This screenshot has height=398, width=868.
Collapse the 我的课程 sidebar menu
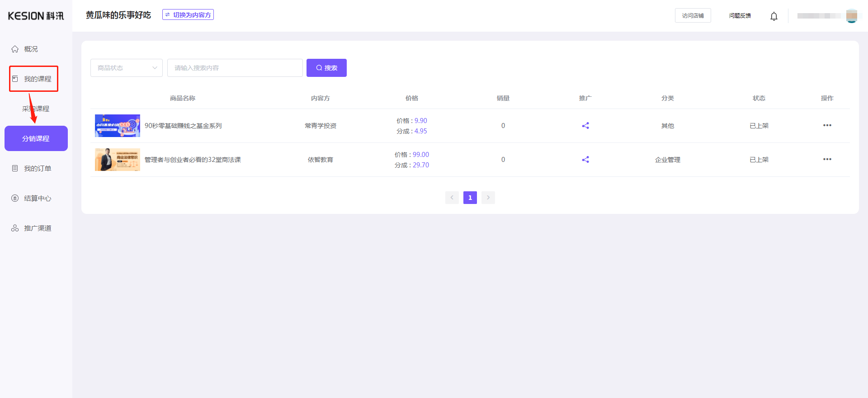(x=37, y=79)
